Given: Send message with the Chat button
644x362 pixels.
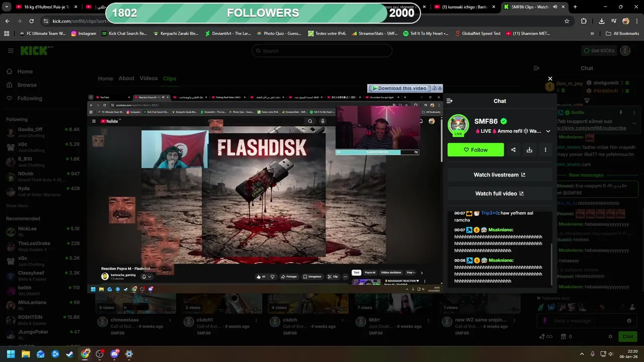Looking at the screenshot, I should tap(628, 336).
